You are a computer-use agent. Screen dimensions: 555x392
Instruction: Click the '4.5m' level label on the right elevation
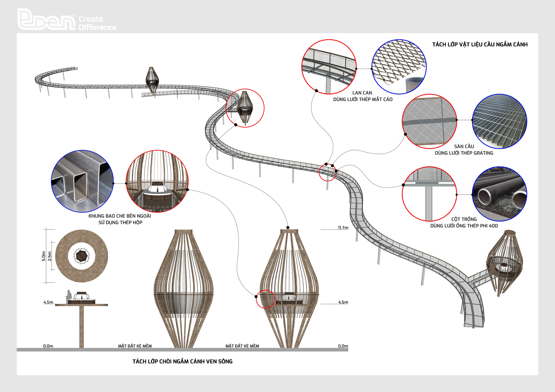click(343, 302)
